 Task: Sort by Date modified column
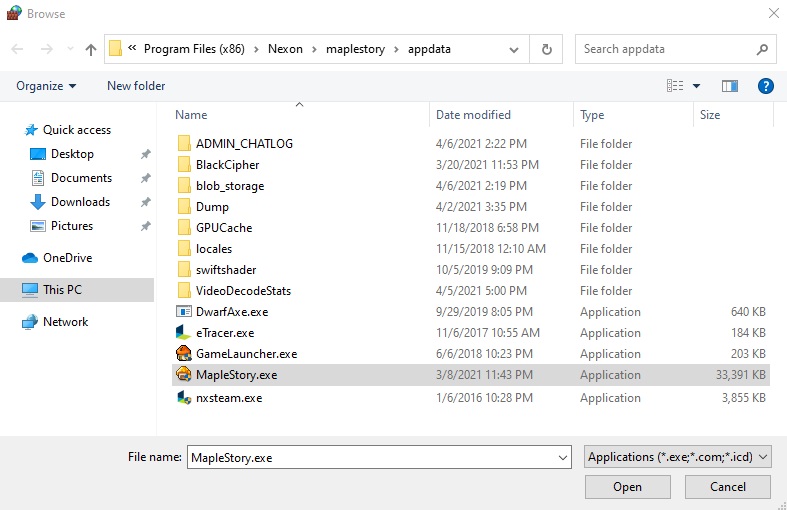473,115
